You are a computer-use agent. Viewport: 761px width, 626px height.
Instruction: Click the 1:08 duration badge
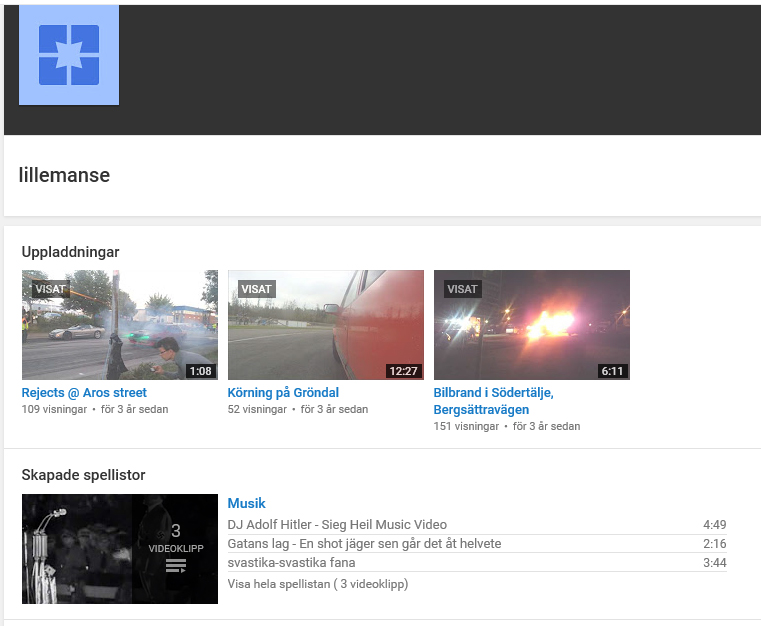pos(200,371)
